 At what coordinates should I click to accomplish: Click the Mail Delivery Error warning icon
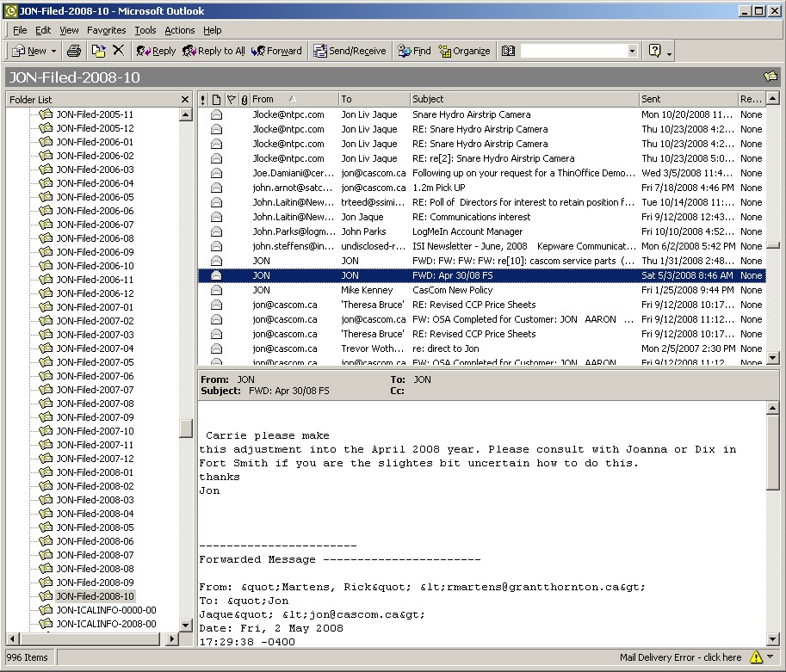[x=755, y=657]
